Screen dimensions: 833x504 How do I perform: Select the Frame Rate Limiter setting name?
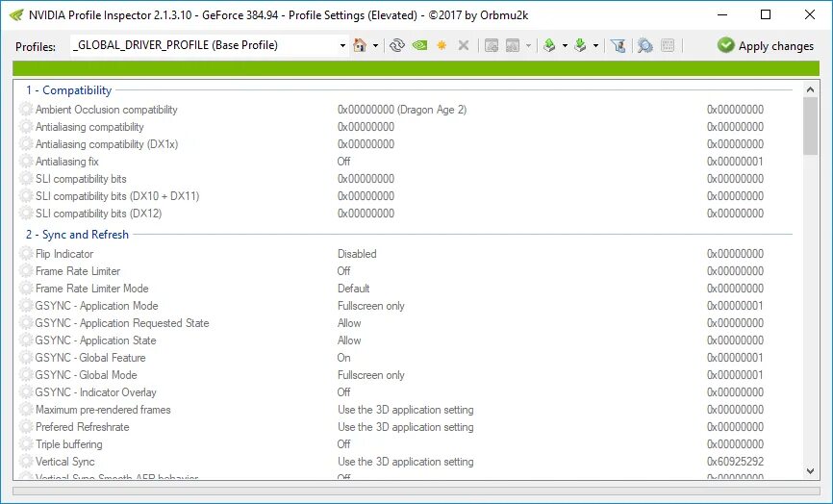(x=78, y=271)
